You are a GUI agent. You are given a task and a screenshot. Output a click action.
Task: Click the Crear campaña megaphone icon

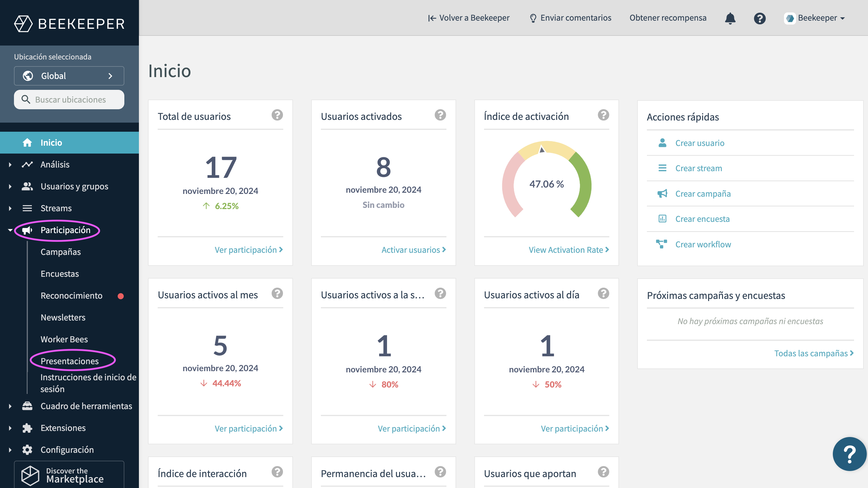click(x=662, y=194)
